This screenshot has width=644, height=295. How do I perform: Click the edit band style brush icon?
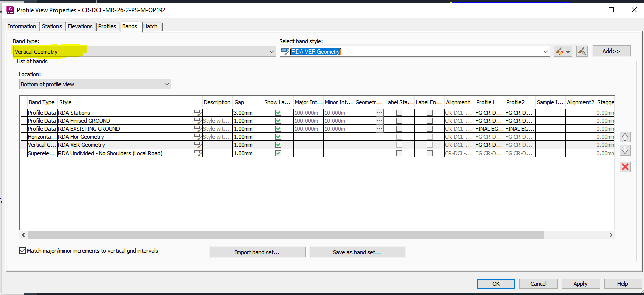pyautogui.click(x=558, y=51)
